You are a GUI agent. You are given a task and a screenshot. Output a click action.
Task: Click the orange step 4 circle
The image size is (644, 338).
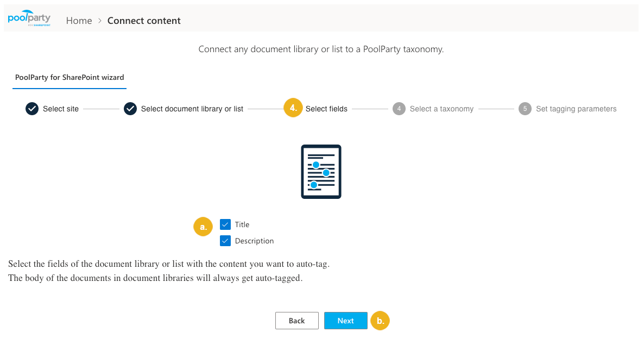(x=293, y=108)
